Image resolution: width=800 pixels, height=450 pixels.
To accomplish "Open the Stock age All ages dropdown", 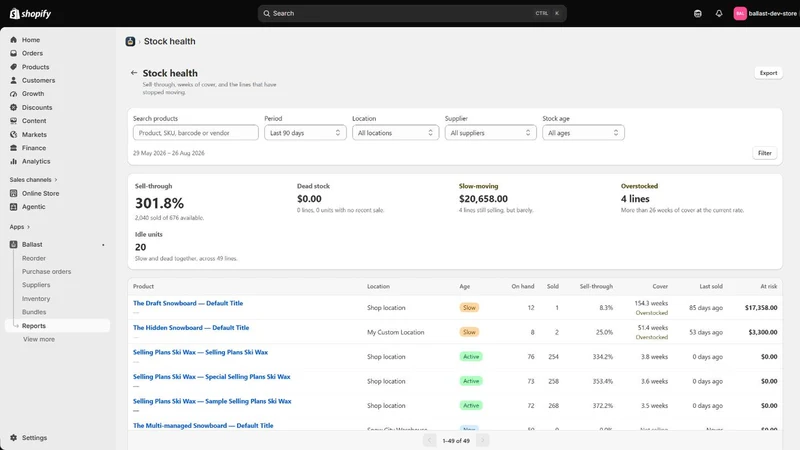I will coord(583,133).
